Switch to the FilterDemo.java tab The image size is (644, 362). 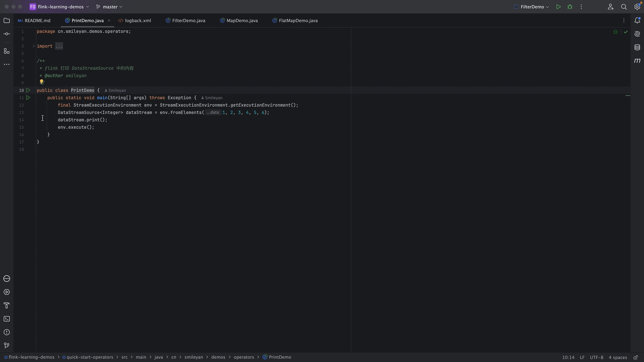click(x=188, y=20)
